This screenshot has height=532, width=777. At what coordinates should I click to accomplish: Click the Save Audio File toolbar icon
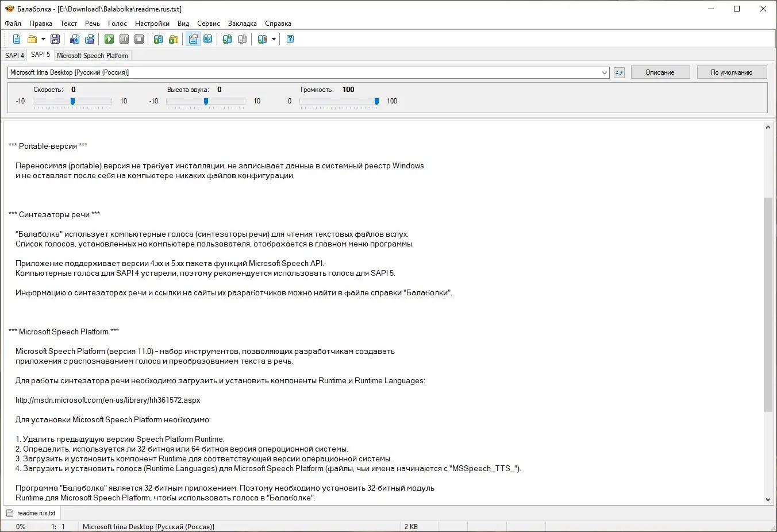75,39
